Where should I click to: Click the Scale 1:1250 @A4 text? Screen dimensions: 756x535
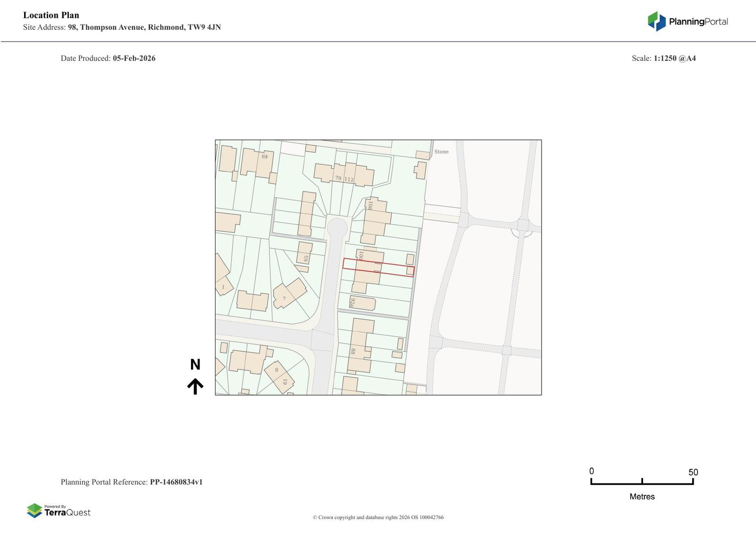663,59
